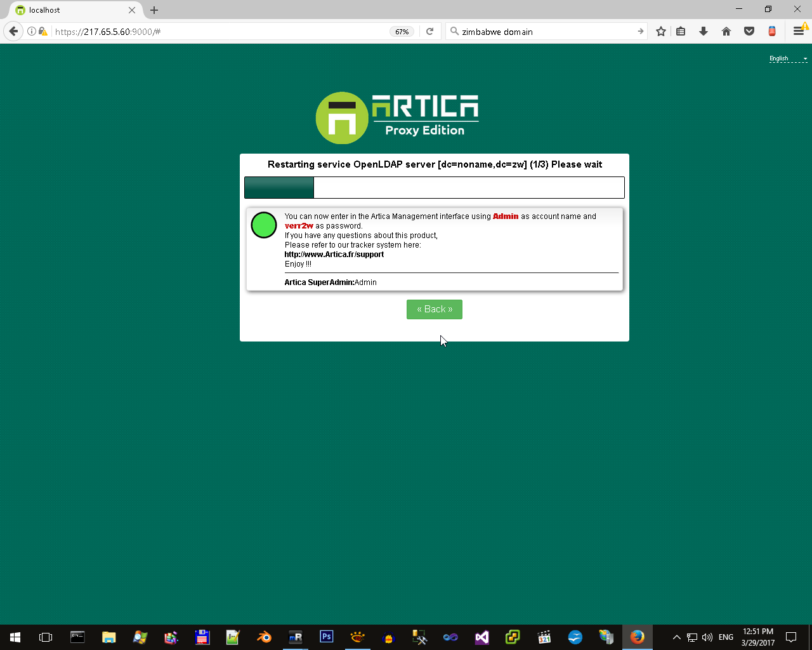This screenshot has width=812, height=650.
Task: Focus the URL address field
Action: pyautogui.click(x=219, y=32)
